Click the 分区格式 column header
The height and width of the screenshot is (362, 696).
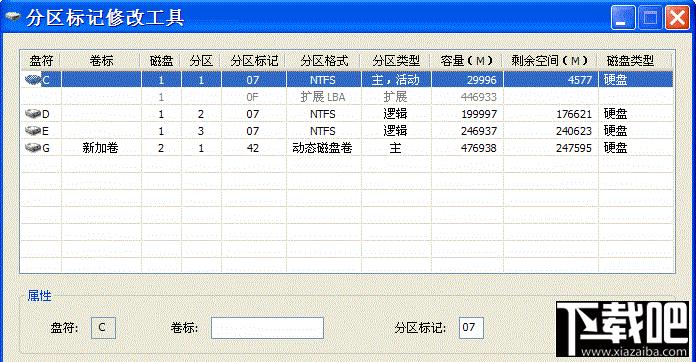coord(324,60)
